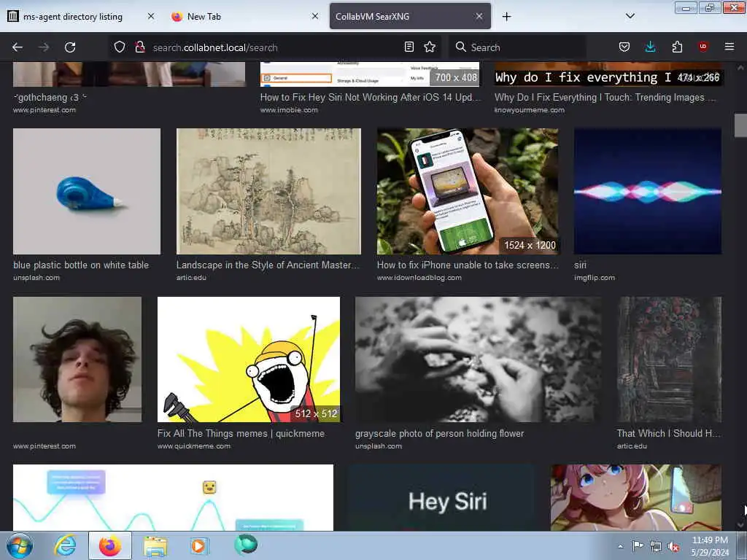
Task: Open the uBlock Origin extension icon
Action: coord(703,47)
